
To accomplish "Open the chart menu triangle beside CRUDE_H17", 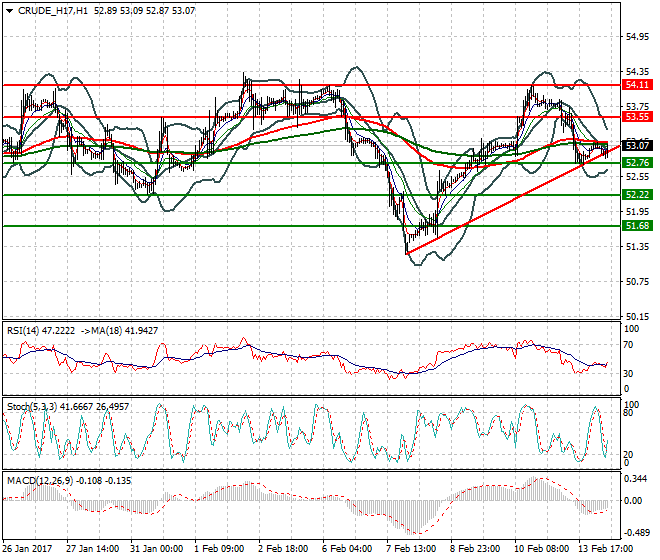I will pos(10,11).
